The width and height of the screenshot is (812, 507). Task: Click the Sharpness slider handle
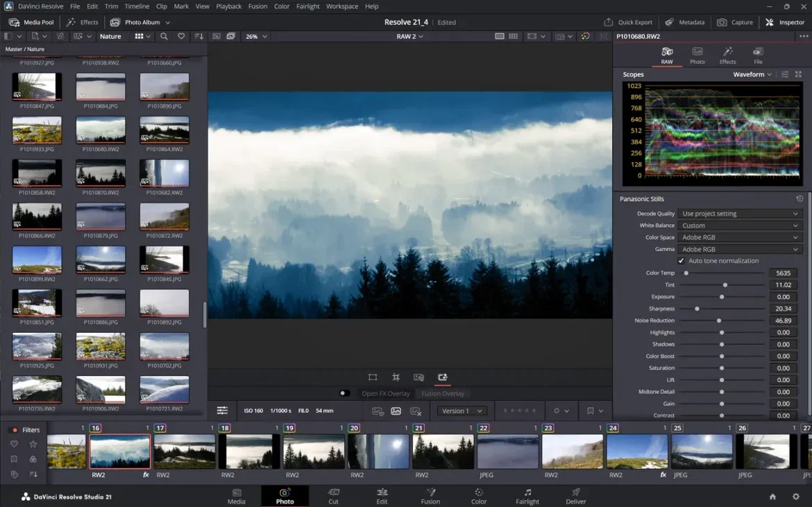click(697, 309)
